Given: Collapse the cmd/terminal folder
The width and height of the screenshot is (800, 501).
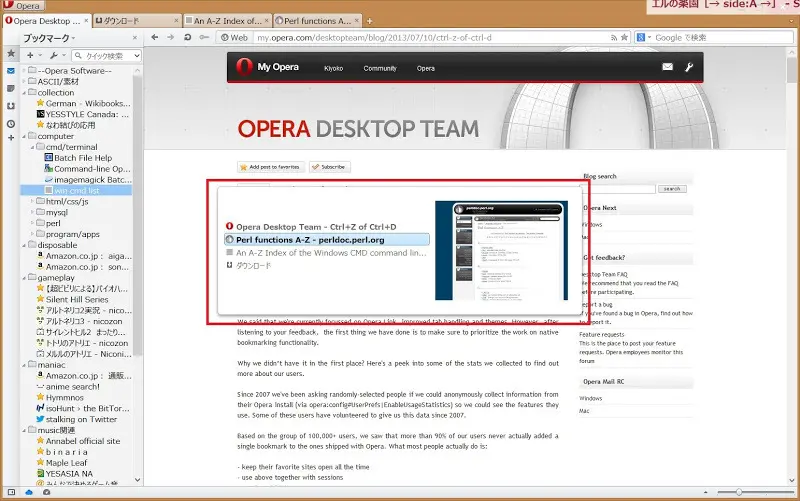Looking at the screenshot, I should (33, 147).
